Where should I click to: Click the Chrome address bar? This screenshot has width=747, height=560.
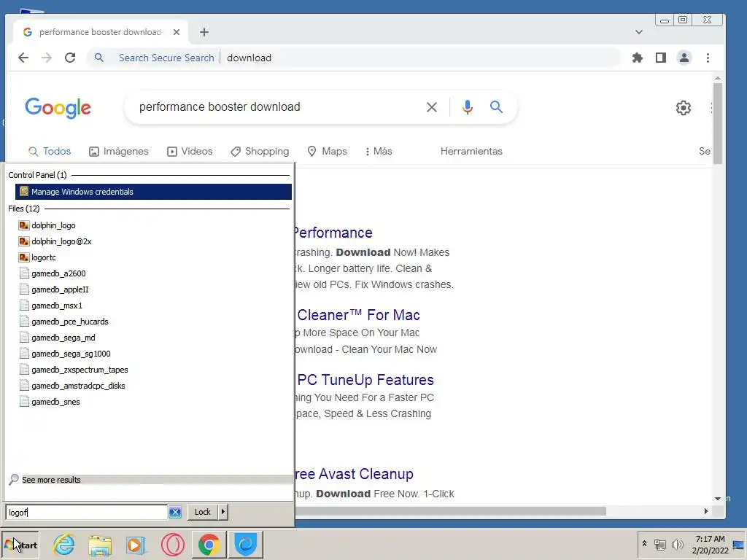point(352,58)
